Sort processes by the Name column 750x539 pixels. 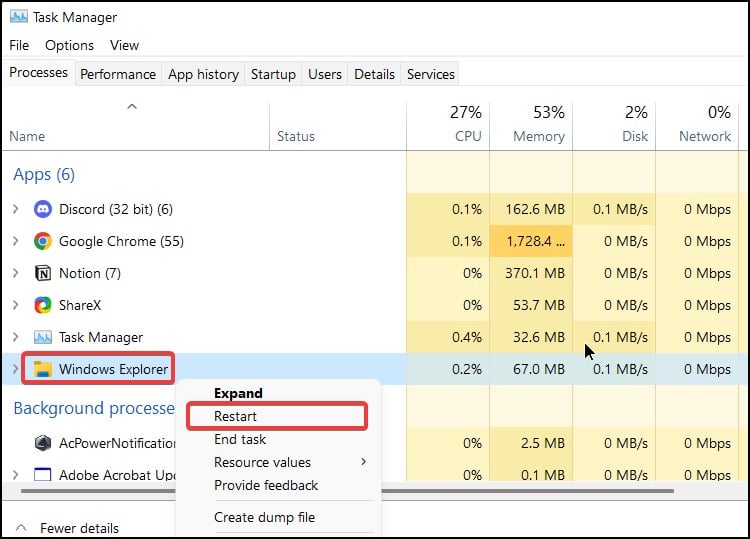pos(136,125)
